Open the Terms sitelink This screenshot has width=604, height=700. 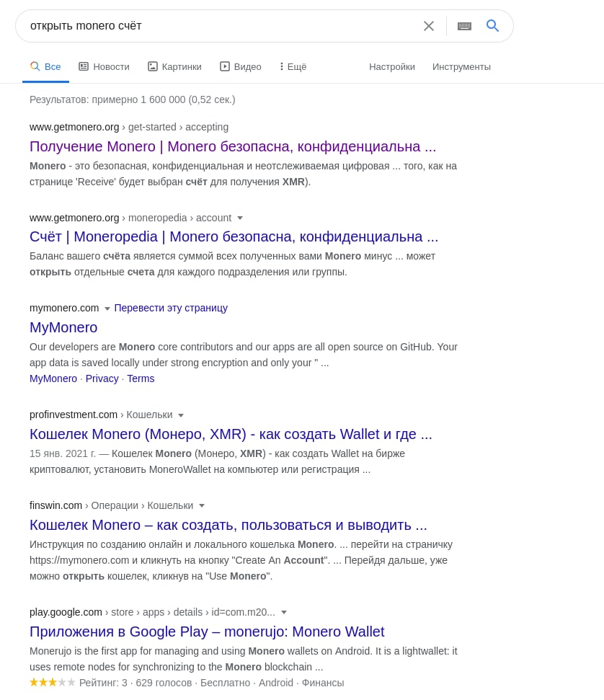point(141,378)
